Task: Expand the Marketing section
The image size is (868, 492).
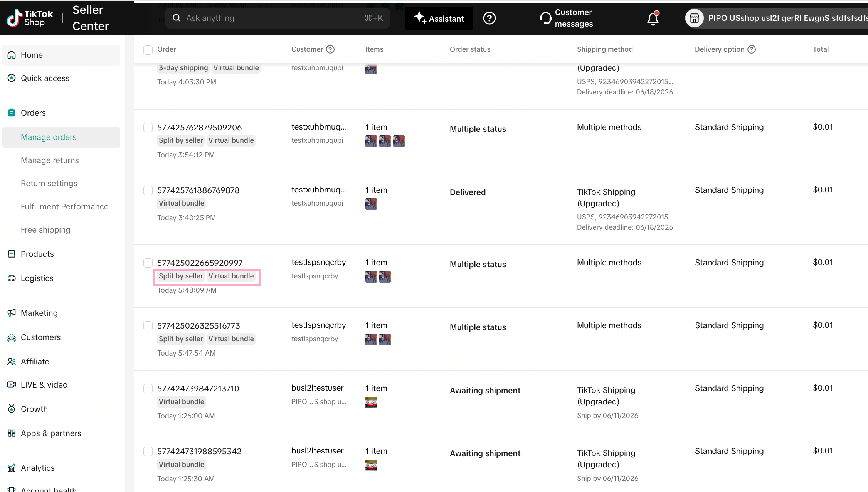Action: [61, 313]
